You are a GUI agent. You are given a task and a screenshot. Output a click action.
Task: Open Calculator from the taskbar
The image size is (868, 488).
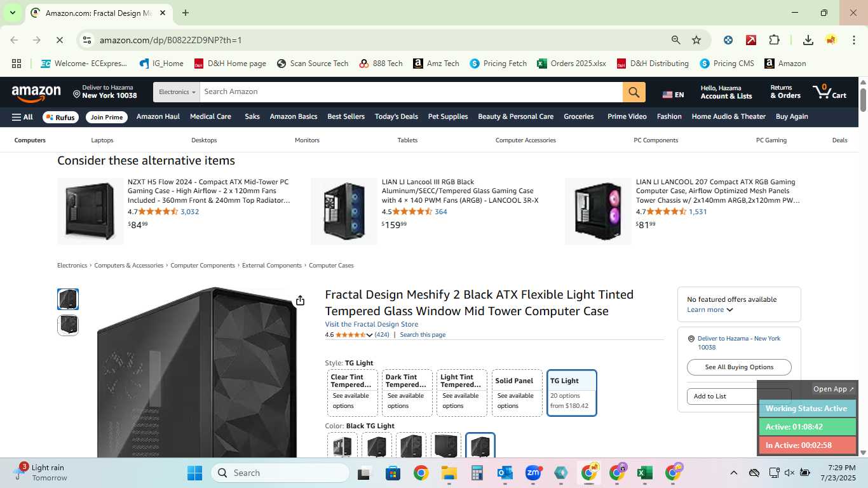(477, 473)
